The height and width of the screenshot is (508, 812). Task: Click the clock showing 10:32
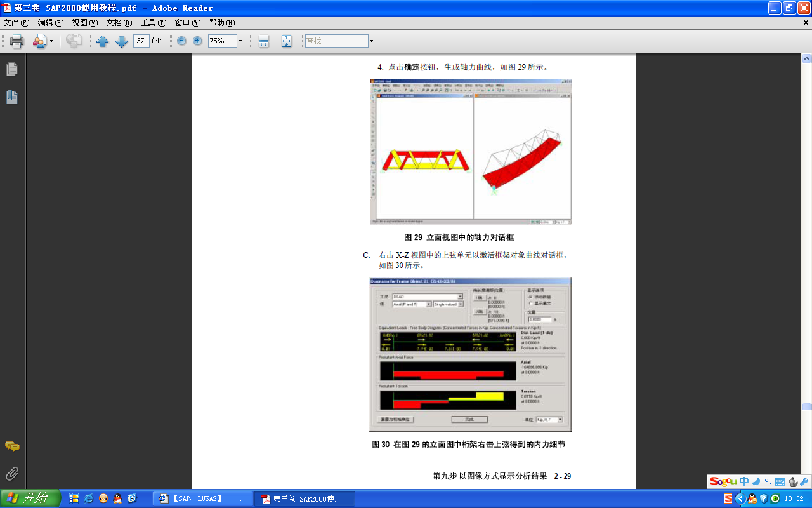pyautogui.click(x=794, y=499)
